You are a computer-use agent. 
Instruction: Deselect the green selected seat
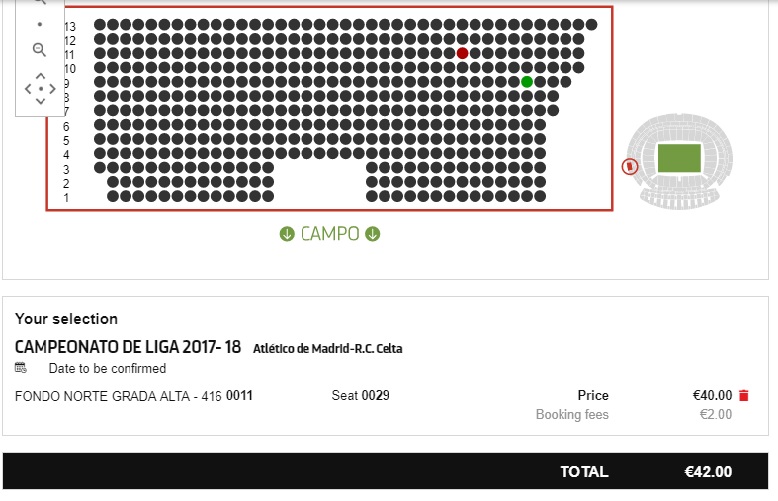click(x=527, y=82)
